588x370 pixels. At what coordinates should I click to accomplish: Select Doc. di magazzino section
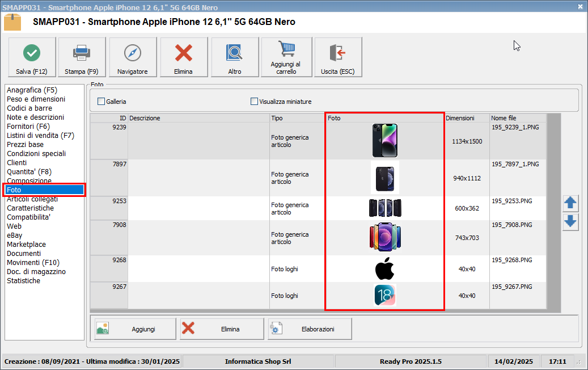[36, 272]
